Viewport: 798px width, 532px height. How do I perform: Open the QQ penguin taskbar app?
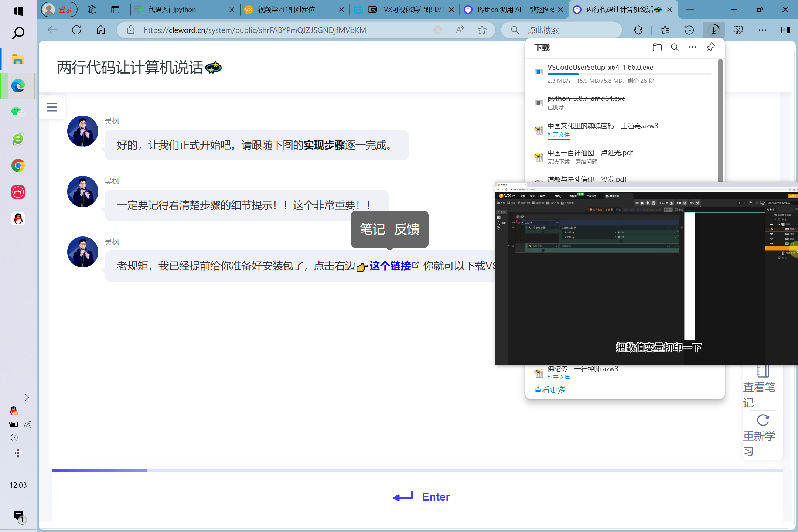tap(18, 219)
